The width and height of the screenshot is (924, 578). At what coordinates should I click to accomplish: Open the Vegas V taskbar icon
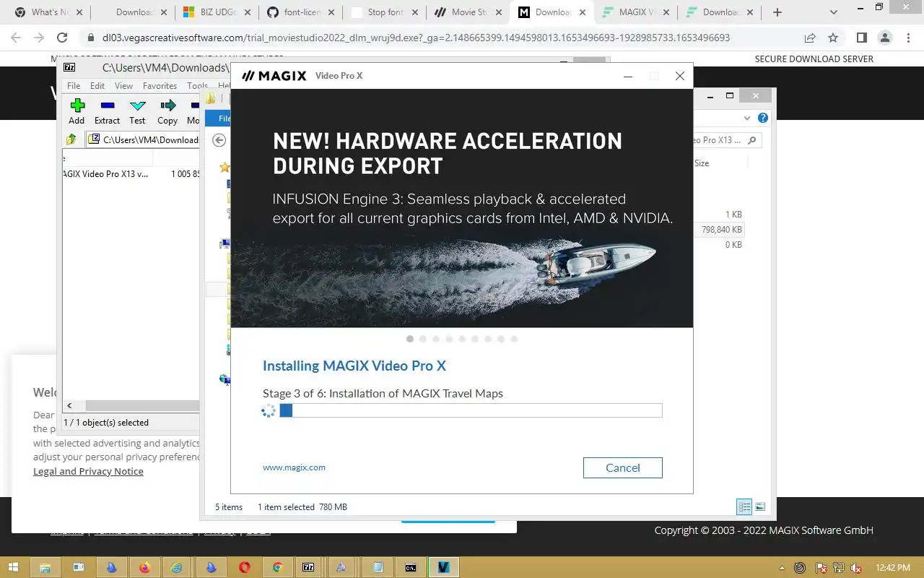pyautogui.click(x=444, y=568)
